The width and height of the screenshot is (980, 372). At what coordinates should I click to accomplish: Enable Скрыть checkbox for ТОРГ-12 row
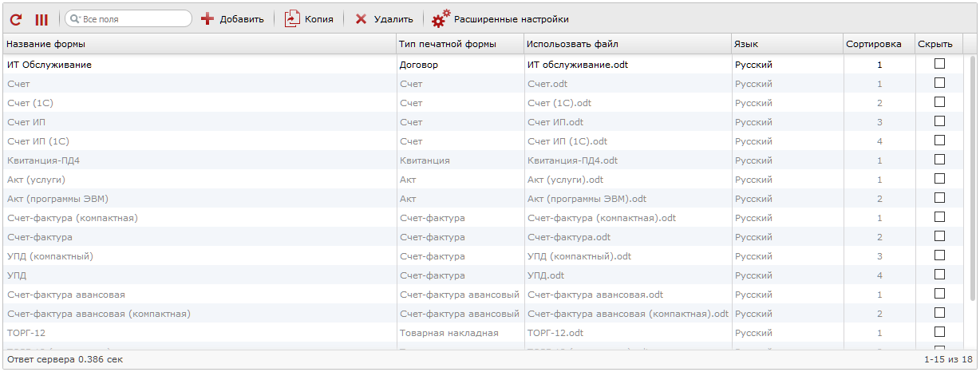click(x=939, y=332)
